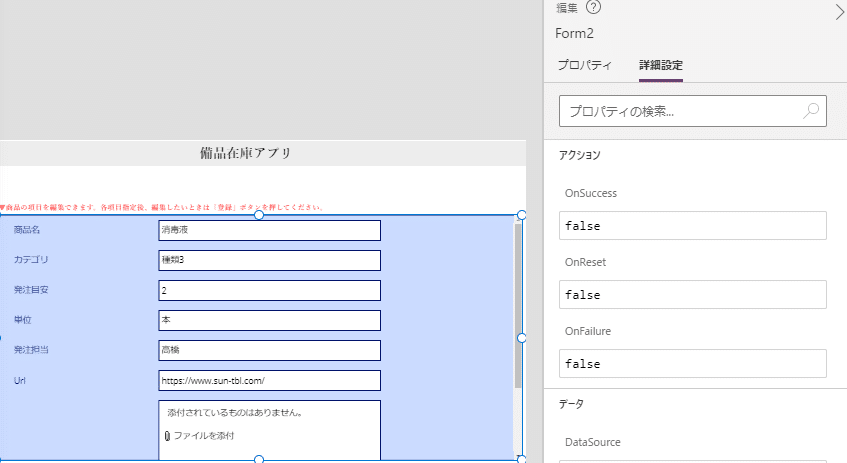The image size is (847, 463).
Task: Edit the OnFailure formula field
Action: 693,364
